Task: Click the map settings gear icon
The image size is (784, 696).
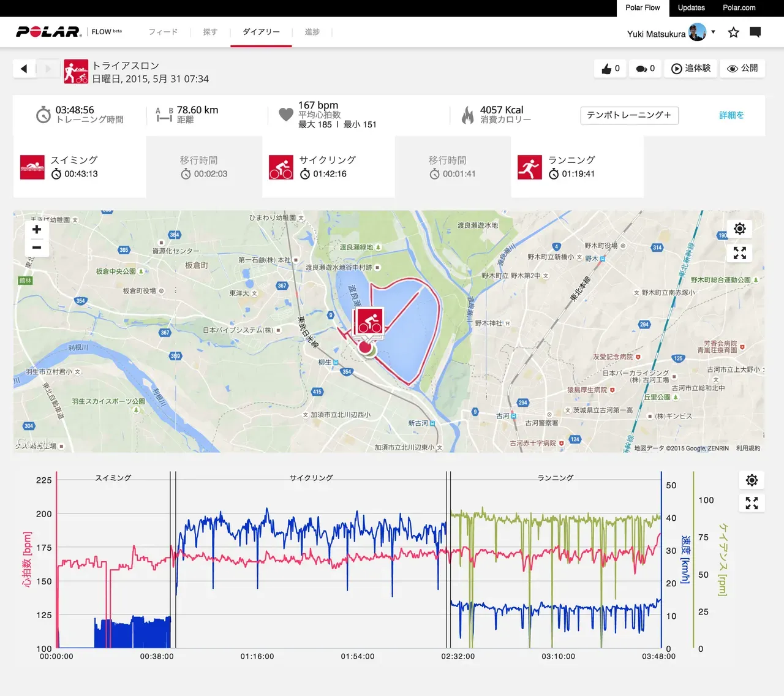Action: [x=740, y=229]
